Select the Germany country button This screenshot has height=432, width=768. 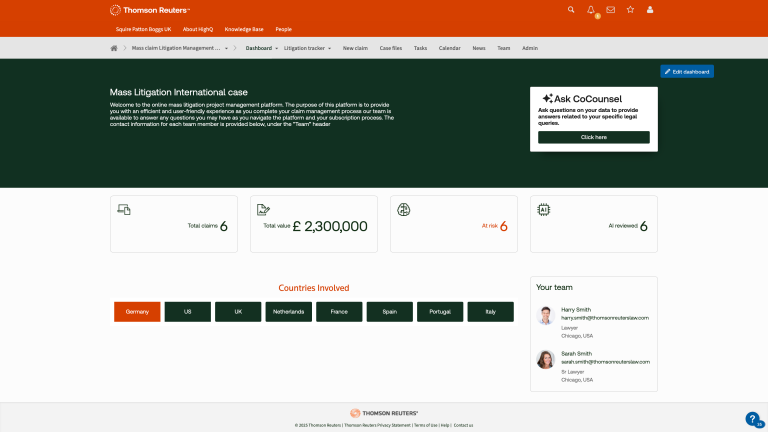[x=137, y=312]
